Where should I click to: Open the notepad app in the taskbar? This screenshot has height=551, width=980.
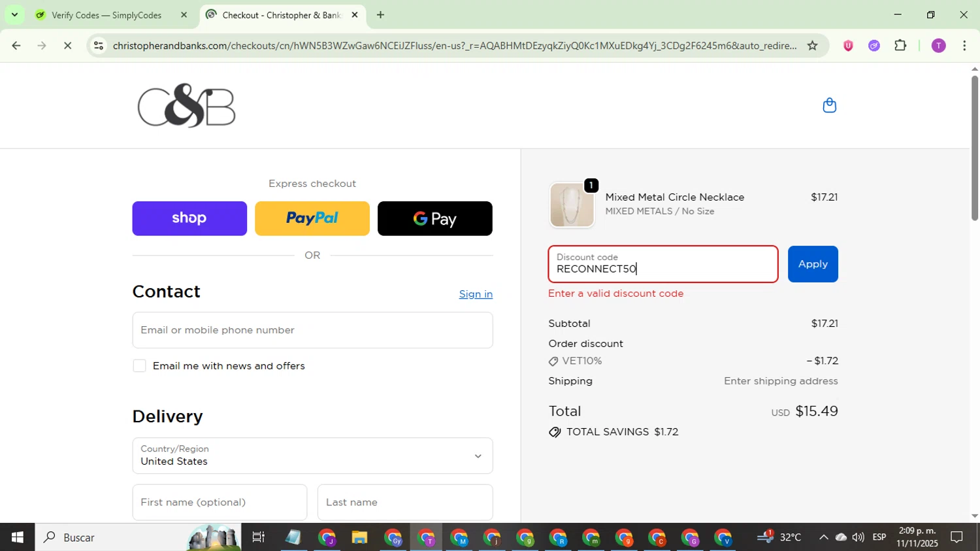(x=293, y=537)
